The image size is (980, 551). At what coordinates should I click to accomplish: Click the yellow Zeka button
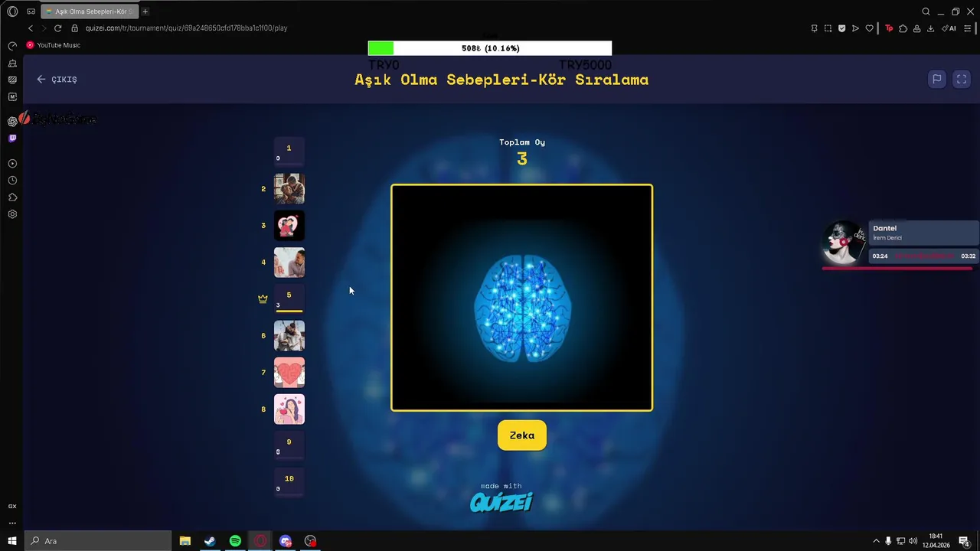coord(522,435)
